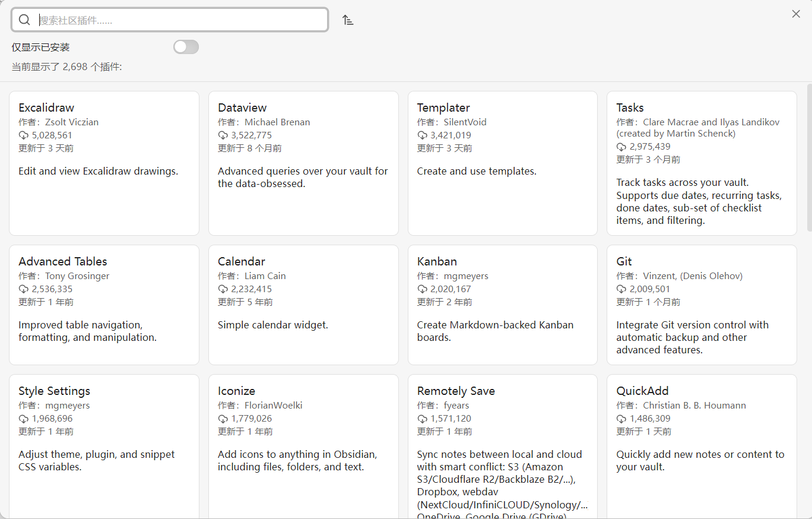This screenshot has width=812, height=519.
Task: Open the Excalidraw plugin card
Action: point(104,163)
